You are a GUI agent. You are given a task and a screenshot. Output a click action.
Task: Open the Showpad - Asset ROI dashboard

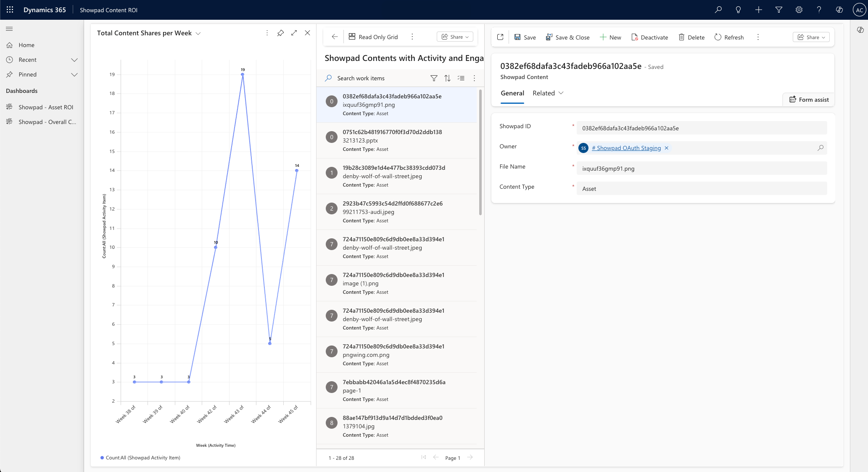[x=46, y=107]
